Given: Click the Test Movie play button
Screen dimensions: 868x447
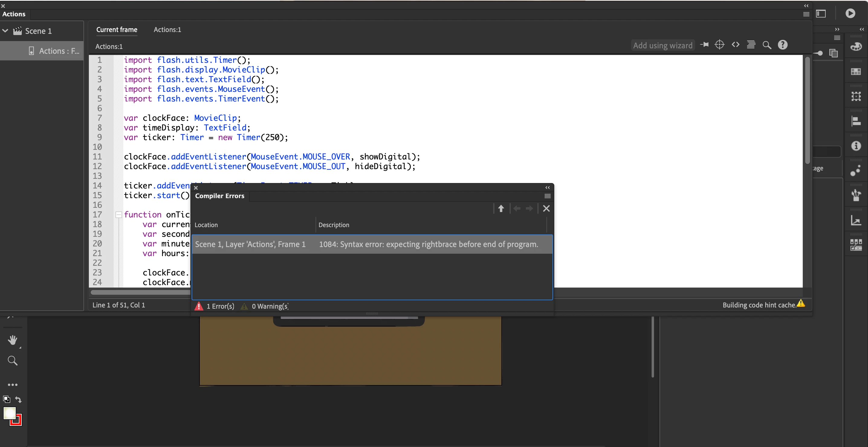Looking at the screenshot, I should (850, 14).
